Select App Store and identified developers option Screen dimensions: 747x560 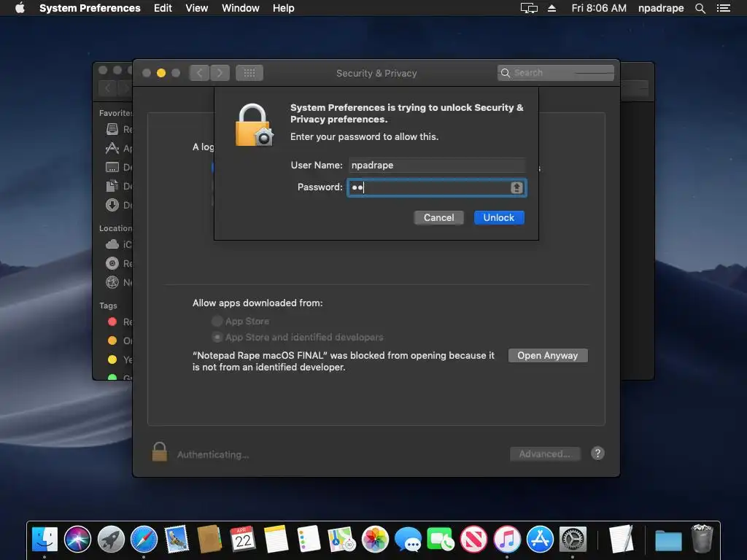click(217, 337)
